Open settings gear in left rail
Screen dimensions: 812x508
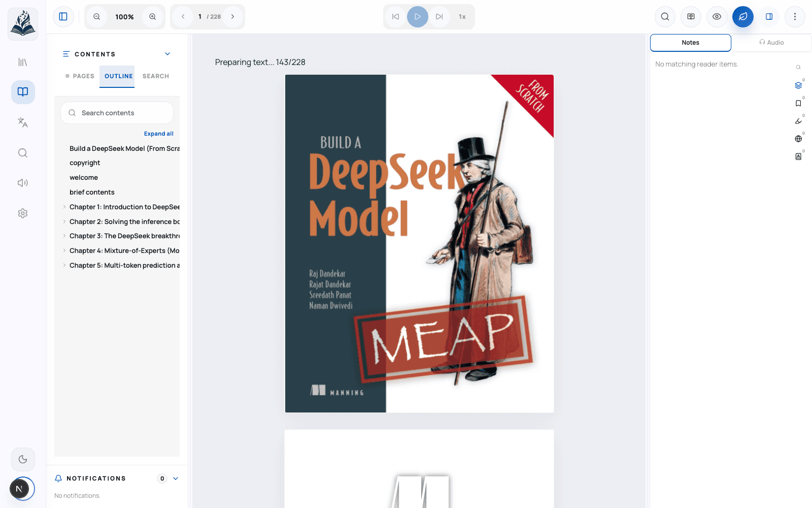[23, 213]
